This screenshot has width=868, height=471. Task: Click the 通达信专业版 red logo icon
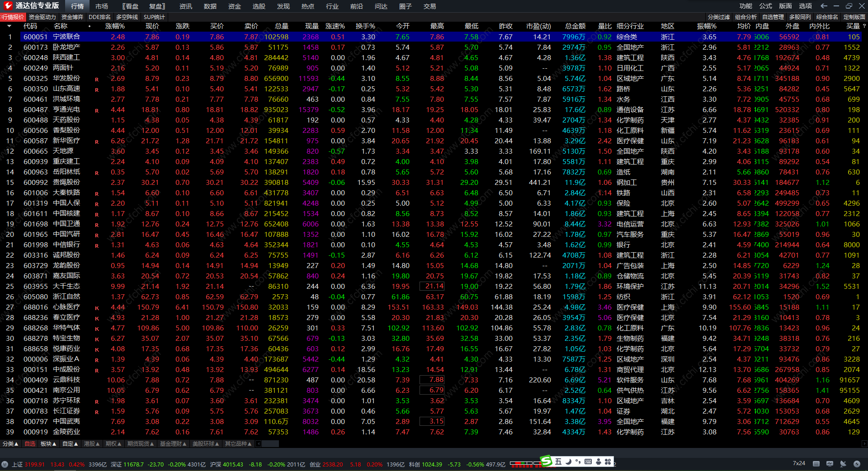(x=8, y=6)
